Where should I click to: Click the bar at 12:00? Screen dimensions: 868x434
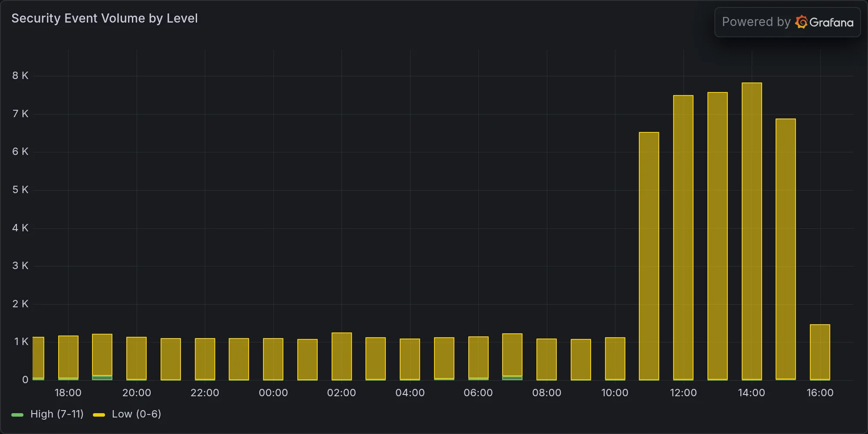pos(683,238)
